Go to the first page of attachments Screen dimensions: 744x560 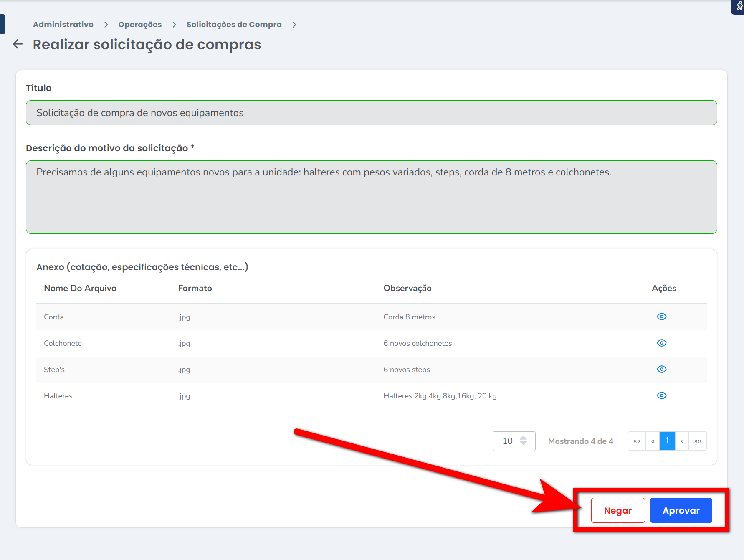pos(637,441)
